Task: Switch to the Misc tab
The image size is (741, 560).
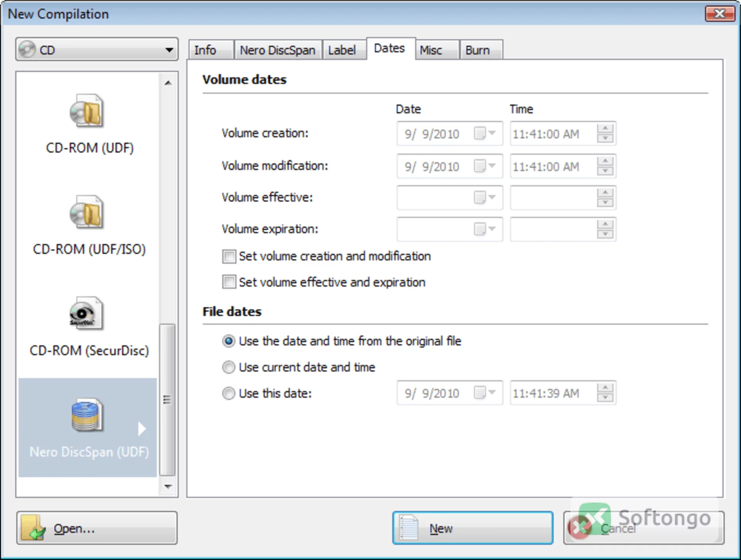Action: pyautogui.click(x=437, y=50)
